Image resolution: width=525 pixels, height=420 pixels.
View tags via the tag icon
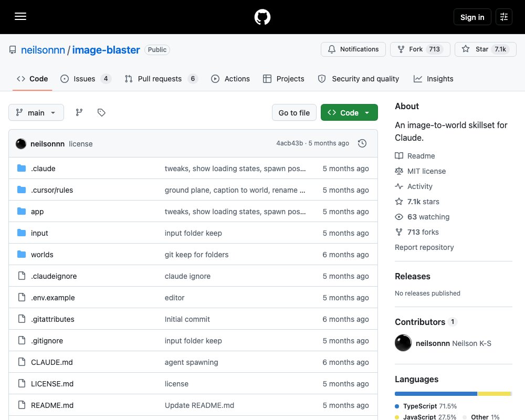[x=101, y=112]
